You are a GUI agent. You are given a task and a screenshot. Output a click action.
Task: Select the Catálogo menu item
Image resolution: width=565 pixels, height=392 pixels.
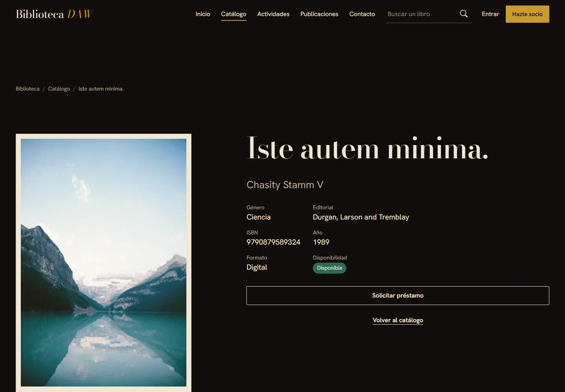[x=233, y=14]
